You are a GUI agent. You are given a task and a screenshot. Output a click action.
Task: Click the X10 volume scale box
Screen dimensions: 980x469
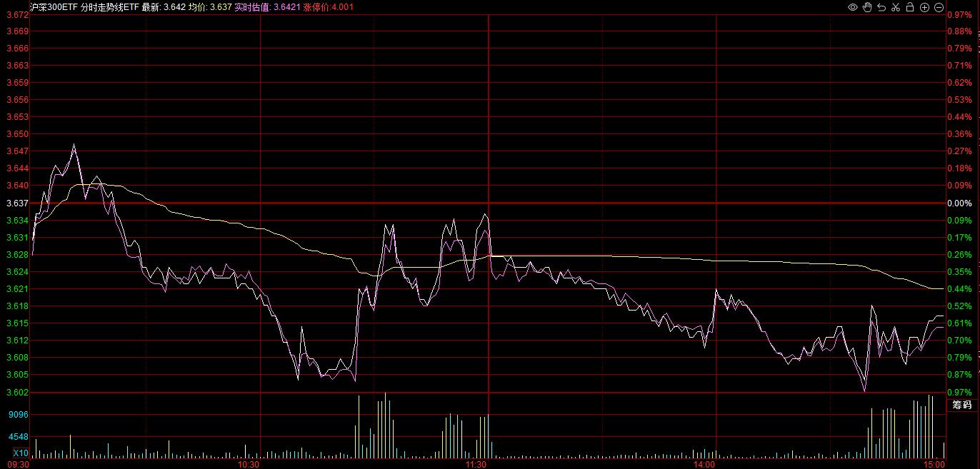[x=21, y=453]
